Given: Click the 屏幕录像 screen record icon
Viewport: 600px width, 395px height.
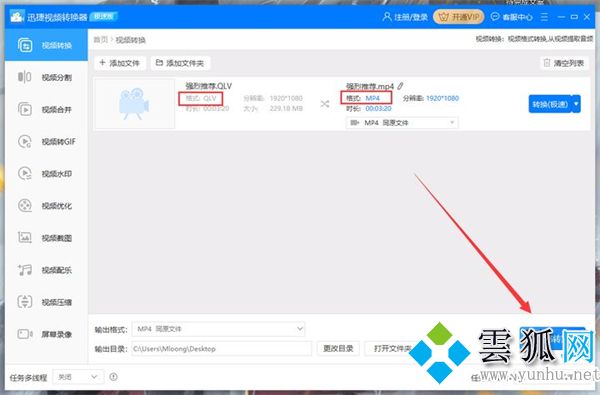Looking at the screenshot, I should [x=25, y=334].
